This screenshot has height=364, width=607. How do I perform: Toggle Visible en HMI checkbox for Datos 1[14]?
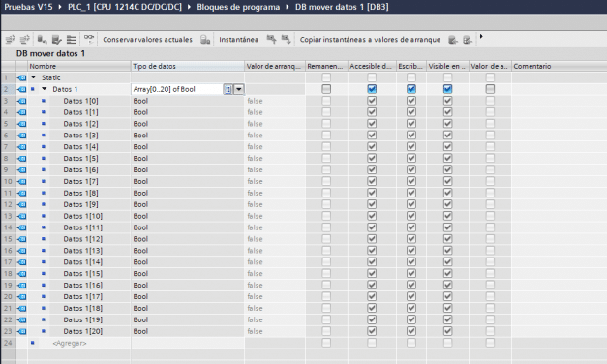[447, 262]
